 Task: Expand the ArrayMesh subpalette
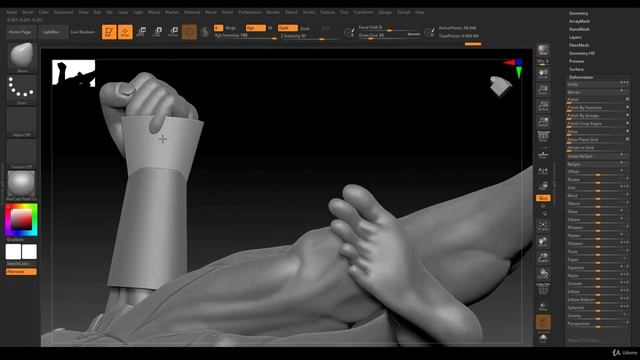[x=579, y=21]
